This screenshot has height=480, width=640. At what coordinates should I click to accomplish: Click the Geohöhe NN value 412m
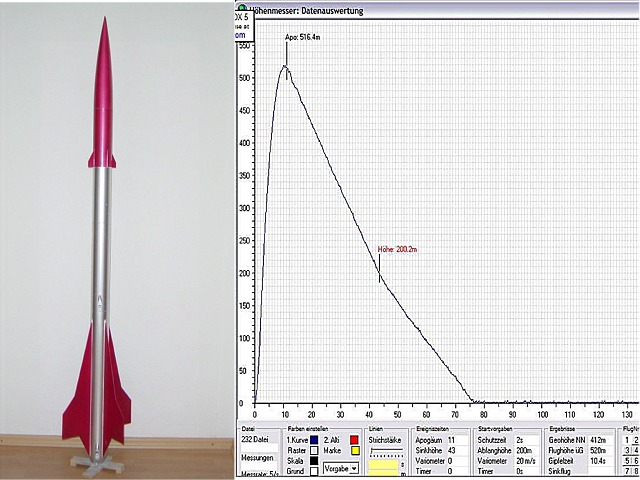pos(598,440)
